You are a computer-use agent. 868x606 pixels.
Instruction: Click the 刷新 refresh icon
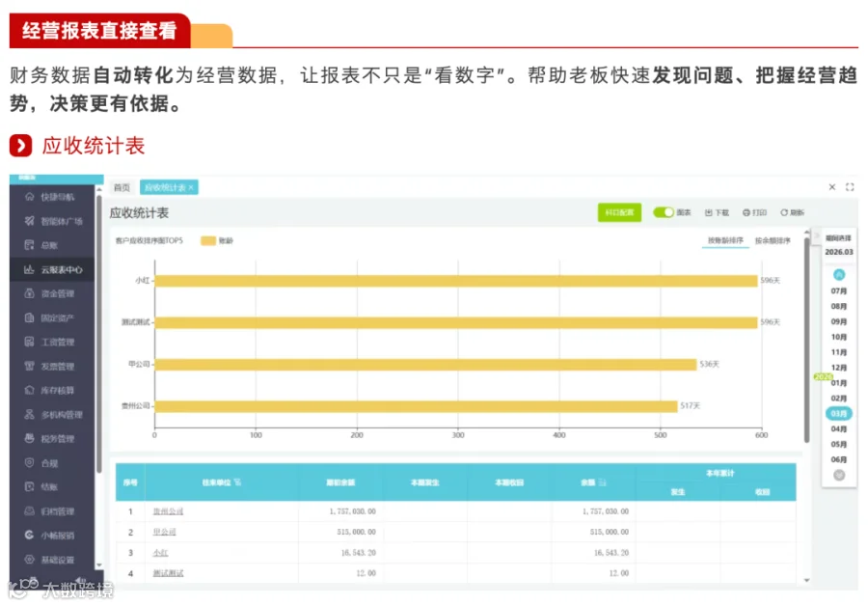(x=784, y=212)
